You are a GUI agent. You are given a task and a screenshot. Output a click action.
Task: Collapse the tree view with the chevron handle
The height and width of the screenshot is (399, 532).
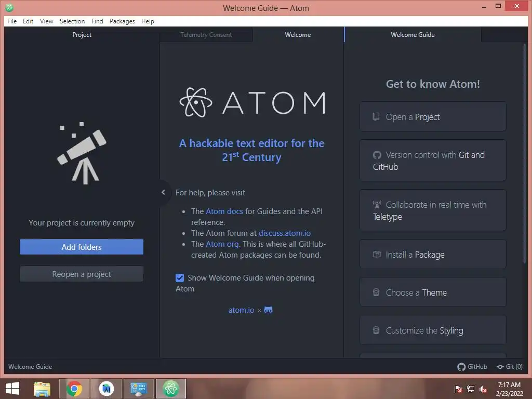163,192
